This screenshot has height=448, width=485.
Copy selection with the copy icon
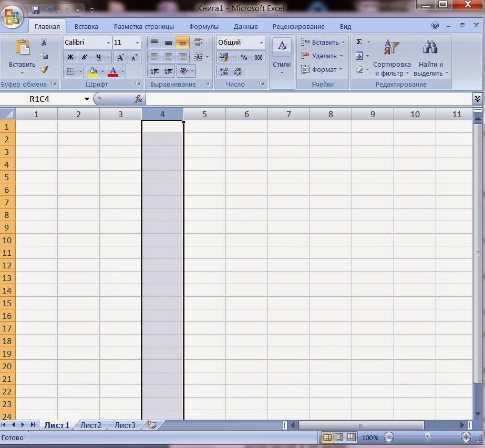coord(44,56)
